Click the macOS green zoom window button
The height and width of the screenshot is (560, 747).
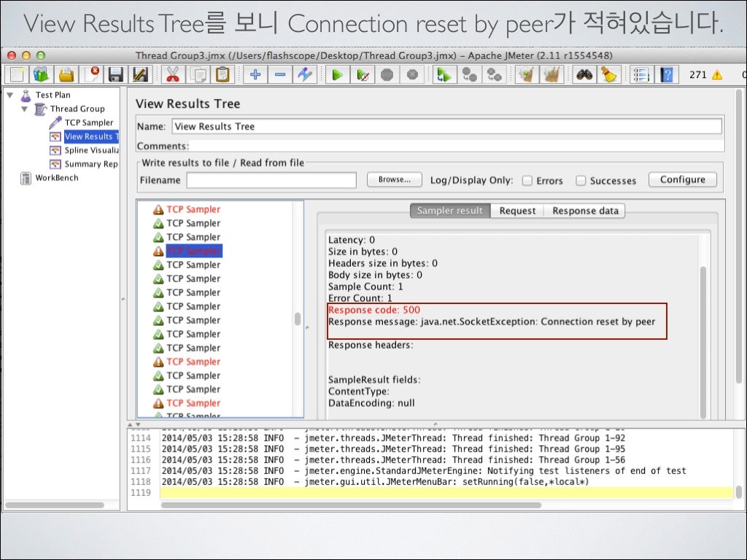41,55
